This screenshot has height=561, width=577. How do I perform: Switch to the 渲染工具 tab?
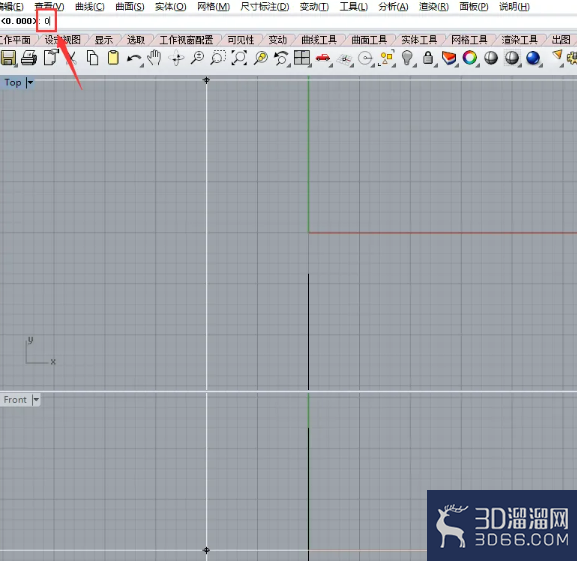pyautogui.click(x=519, y=40)
